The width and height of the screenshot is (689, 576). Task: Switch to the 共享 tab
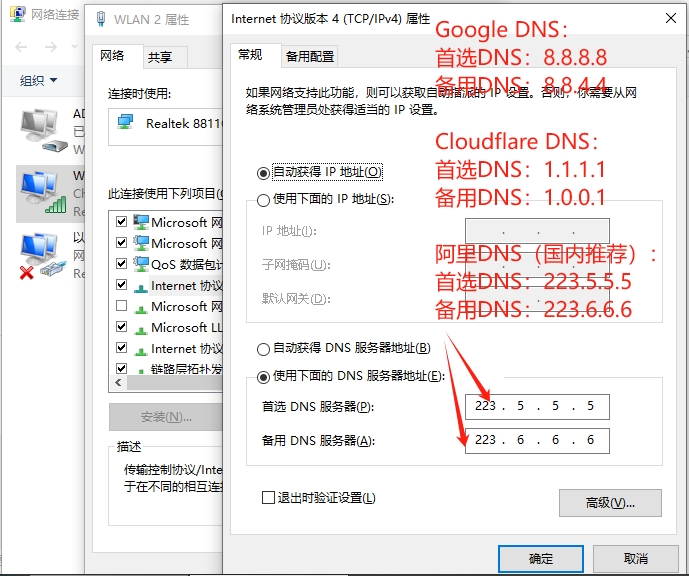(158, 57)
